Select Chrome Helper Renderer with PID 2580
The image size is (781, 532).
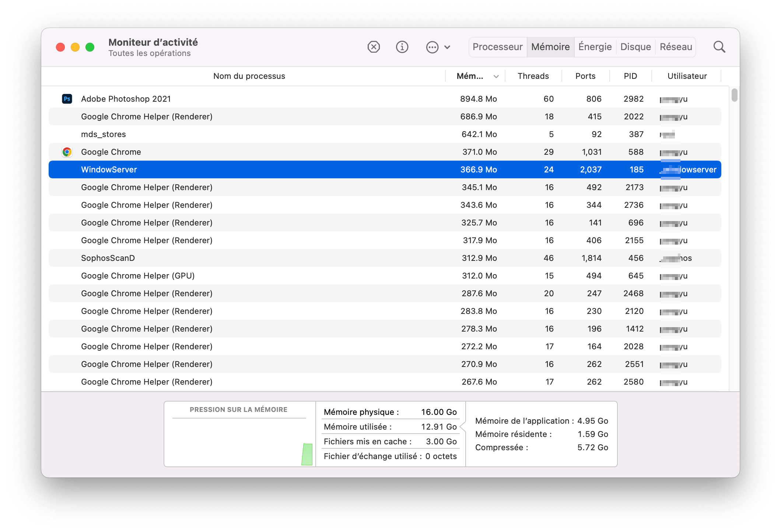point(385,382)
